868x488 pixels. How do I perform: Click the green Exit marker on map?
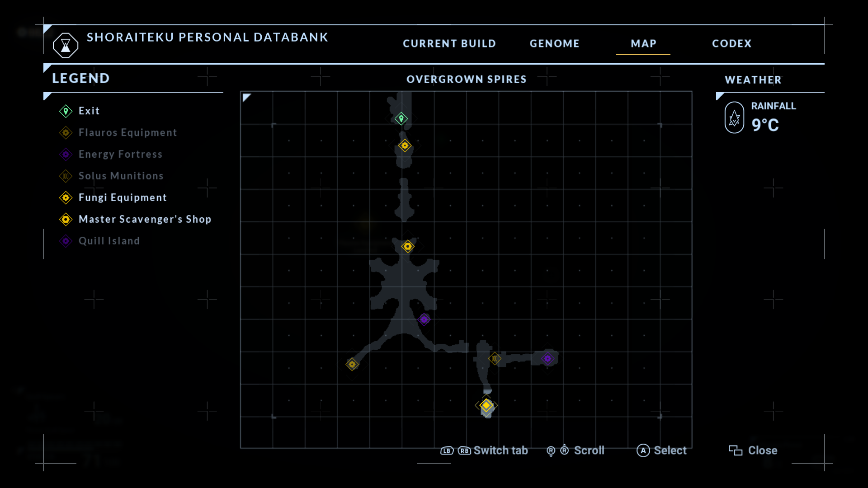coord(401,119)
